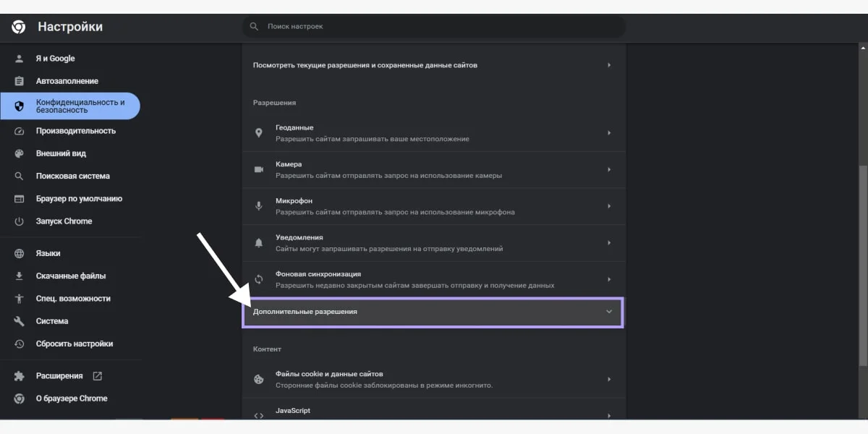
Task: Click the Фоновая синхронизация sync icon
Action: click(258, 278)
